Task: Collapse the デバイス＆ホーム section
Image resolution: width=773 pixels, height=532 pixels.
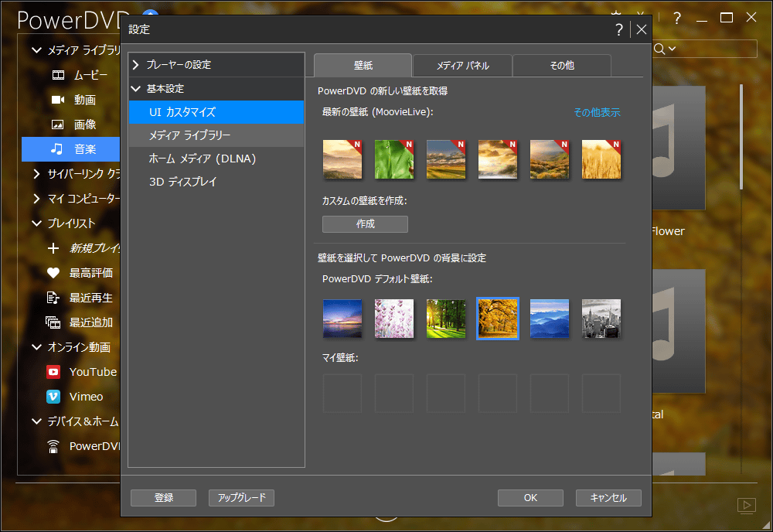Action: tap(36, 421)
